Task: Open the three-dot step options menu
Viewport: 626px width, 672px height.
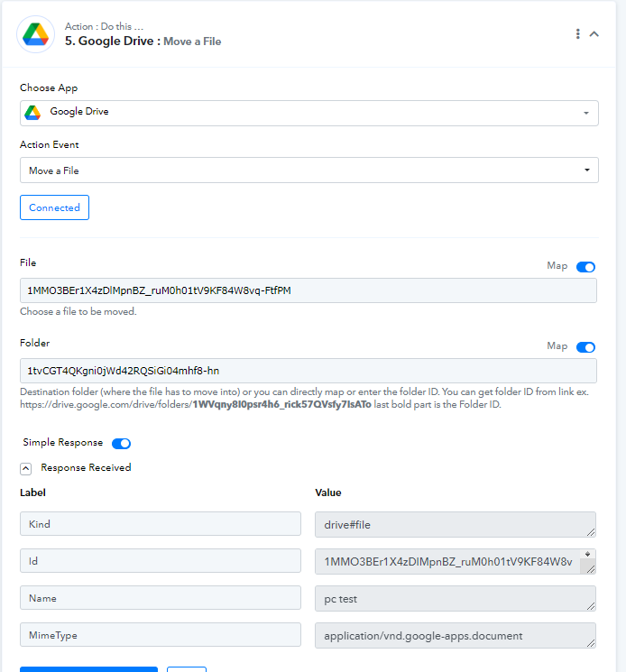Action: coord(577,34)
